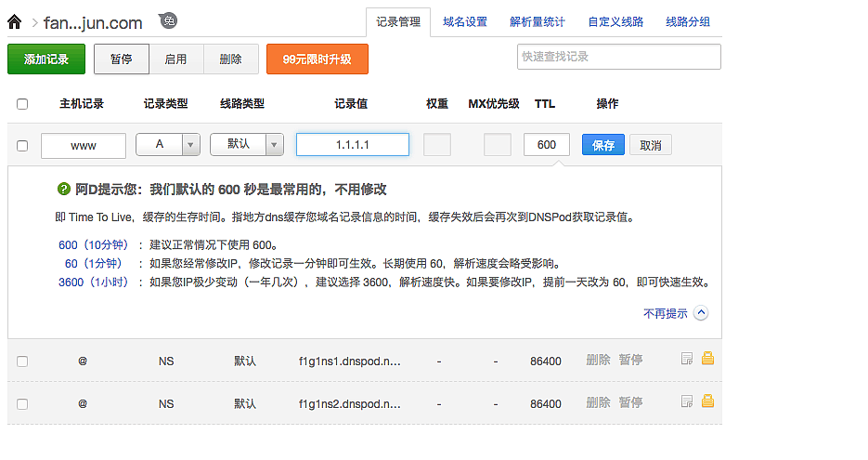
Task: Click the lock icon on the f1g1ns2 record
Action: 707,402
